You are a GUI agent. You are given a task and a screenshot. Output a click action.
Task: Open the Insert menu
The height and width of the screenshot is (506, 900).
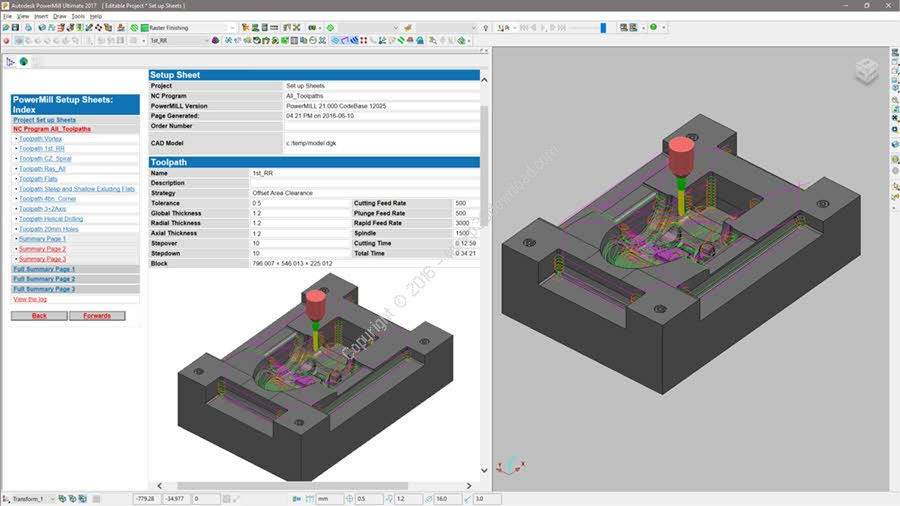[41, 16]
